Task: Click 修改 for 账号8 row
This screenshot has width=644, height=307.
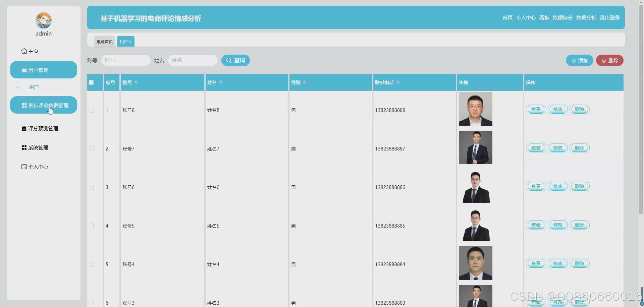Action: click(x=558, y=109)
